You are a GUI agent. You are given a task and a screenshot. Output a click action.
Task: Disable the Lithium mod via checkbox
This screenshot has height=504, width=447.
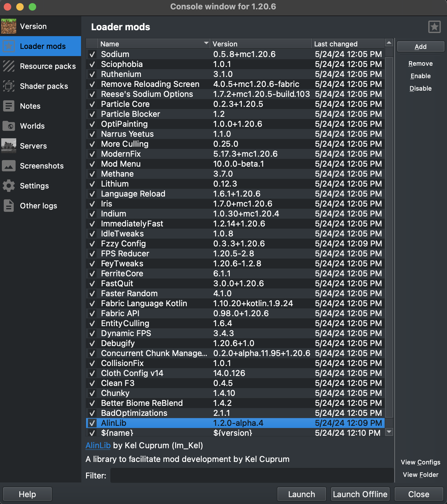(x=92, y=184)
